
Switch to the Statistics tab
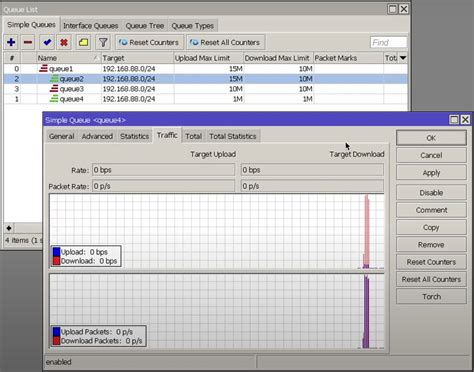click(134, 136)
